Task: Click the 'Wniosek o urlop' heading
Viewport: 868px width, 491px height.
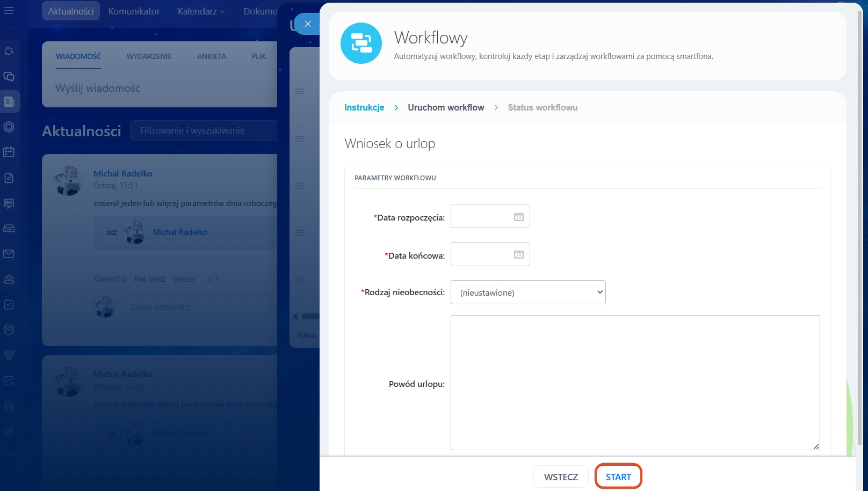Action: [390, 143]
